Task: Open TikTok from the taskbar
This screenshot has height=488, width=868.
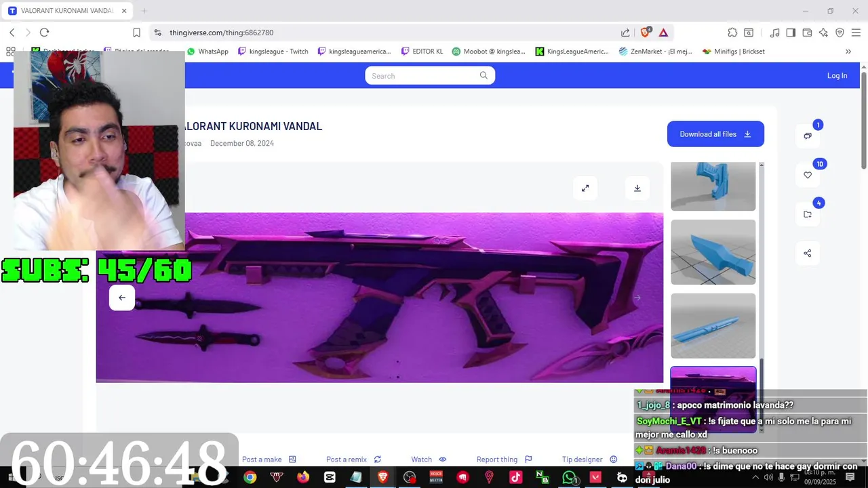Action: tap(515, 477)
